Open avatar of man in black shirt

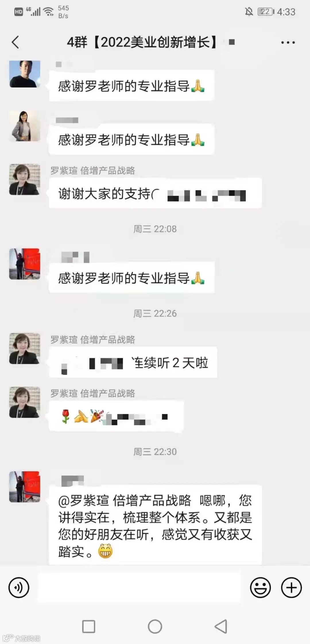pos(25,74)
